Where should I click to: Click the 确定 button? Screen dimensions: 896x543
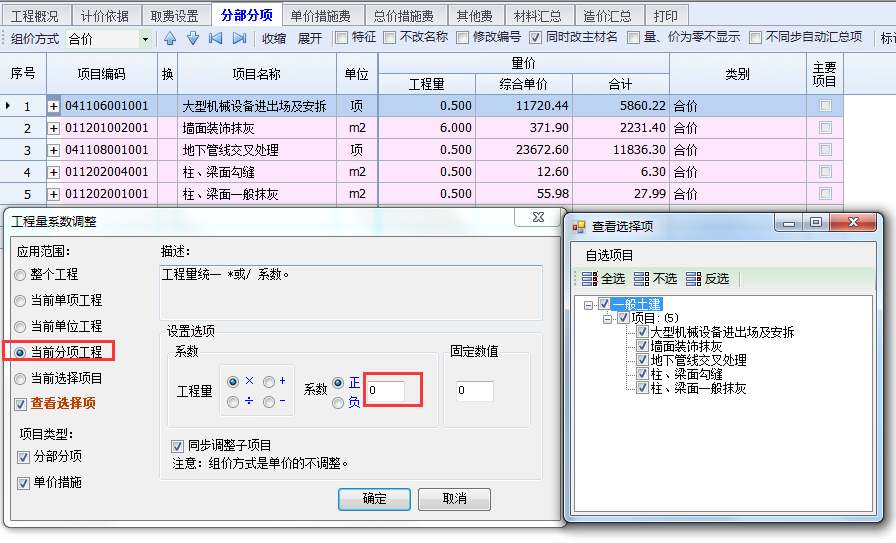click(x=375, y=498)
